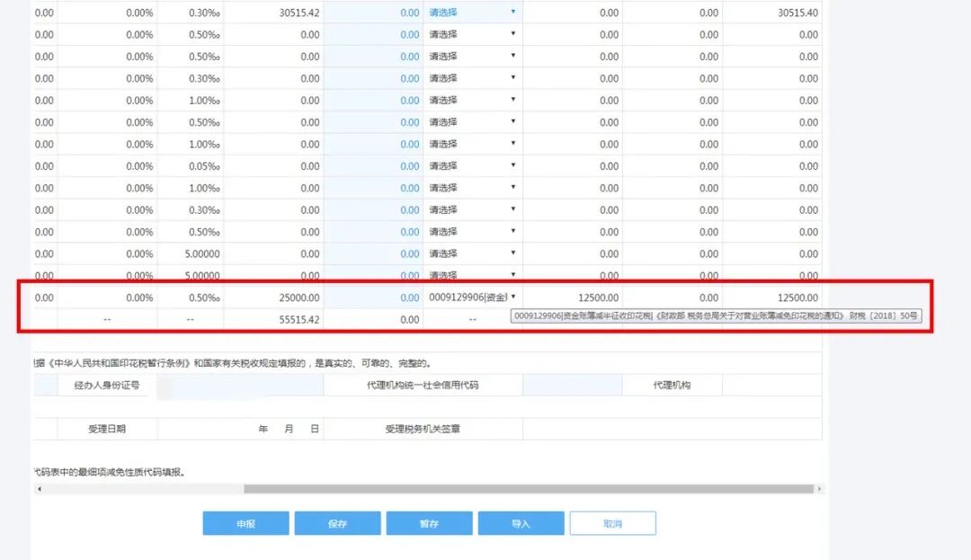
Task: Click the 12500.00 reduction amount beside the dropdown
Action: [x=598, y=298]
